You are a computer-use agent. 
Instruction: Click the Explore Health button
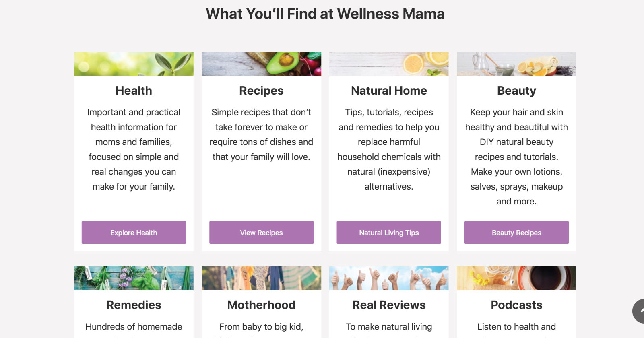[x=134, y=233]
